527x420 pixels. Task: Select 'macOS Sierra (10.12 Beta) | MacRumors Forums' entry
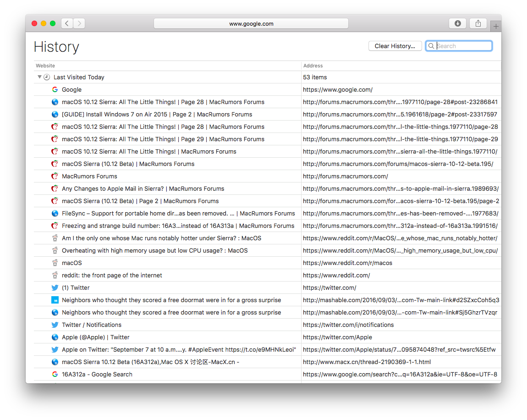[267, 164]
